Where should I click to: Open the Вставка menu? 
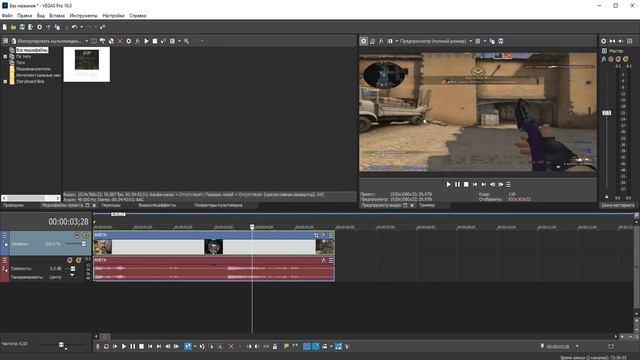click(57, 16)
